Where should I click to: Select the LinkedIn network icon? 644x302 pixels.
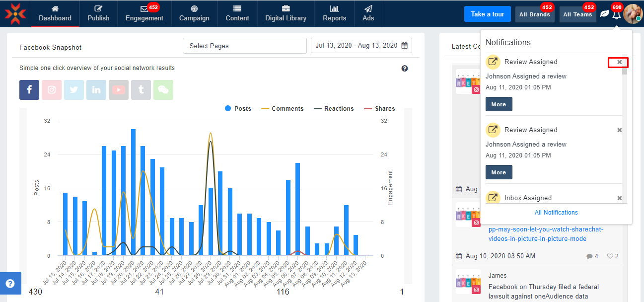96,90
